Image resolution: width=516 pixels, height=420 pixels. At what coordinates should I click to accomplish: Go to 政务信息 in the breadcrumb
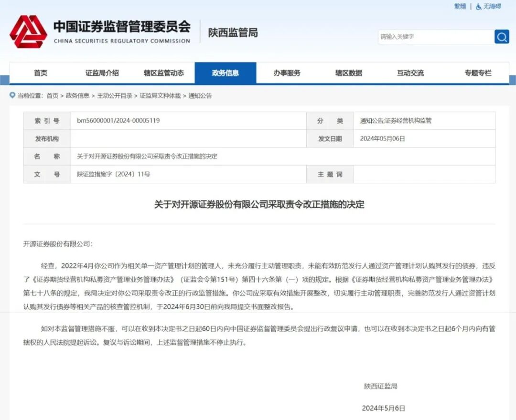78,95
